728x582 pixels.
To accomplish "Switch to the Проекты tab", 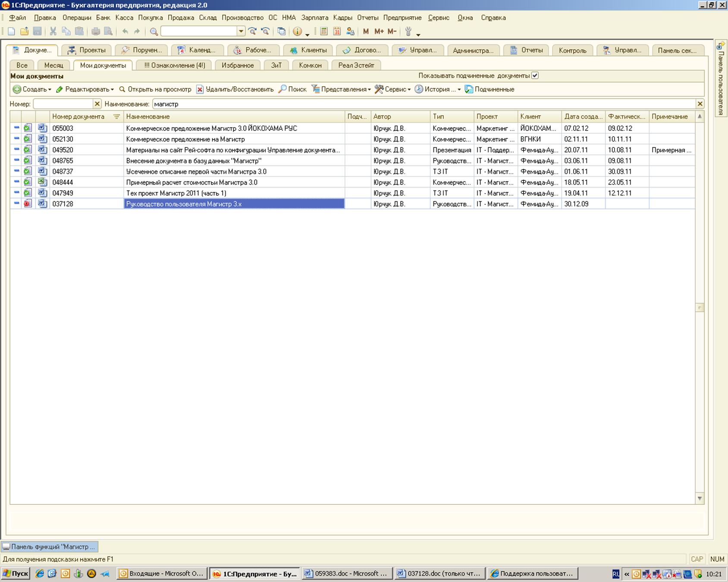I will click(86, 50).
